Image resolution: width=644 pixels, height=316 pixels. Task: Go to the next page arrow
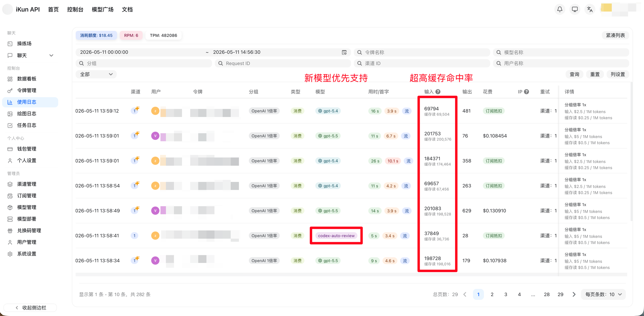coord(574,294)
